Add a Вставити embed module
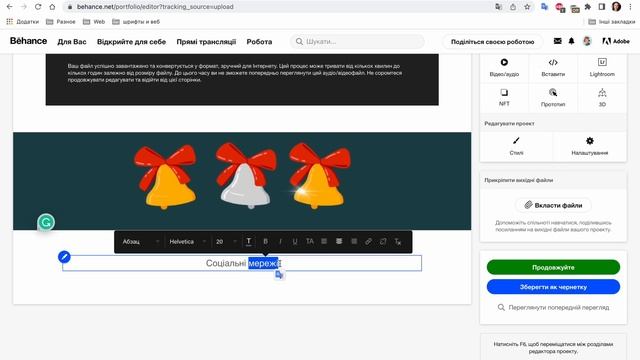Image resolution: width=640 pixels, height=360 pixels. (x=553, y=67)
